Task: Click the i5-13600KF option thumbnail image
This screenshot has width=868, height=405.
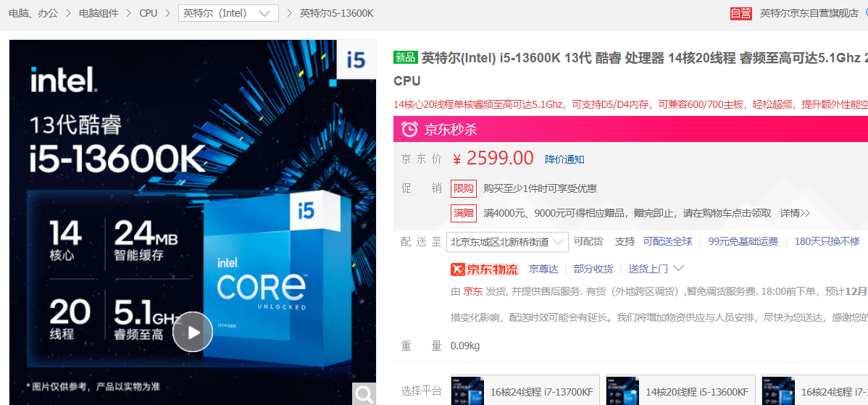Action: 623,391
